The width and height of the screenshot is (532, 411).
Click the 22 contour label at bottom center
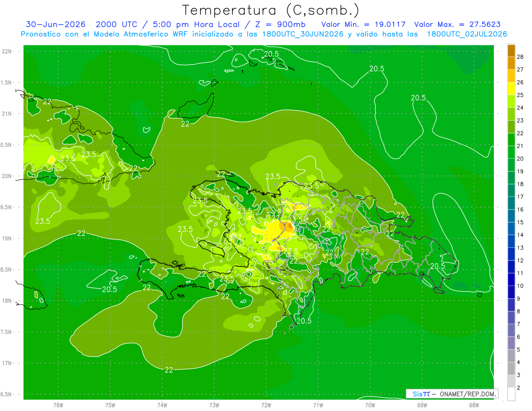point(169,370)
